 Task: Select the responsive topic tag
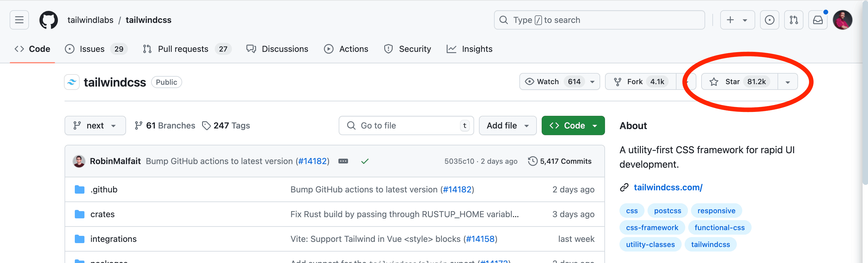pos(716,211)
